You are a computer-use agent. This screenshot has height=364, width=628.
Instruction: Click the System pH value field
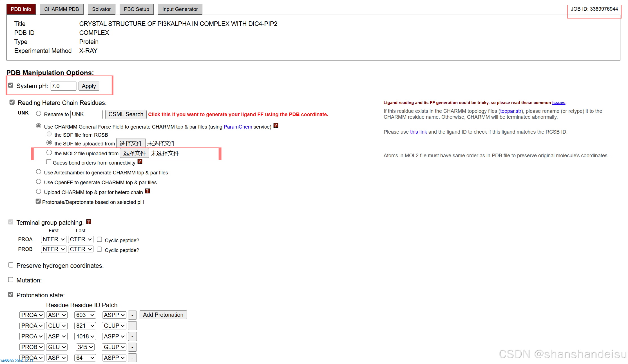click(63, 86)
